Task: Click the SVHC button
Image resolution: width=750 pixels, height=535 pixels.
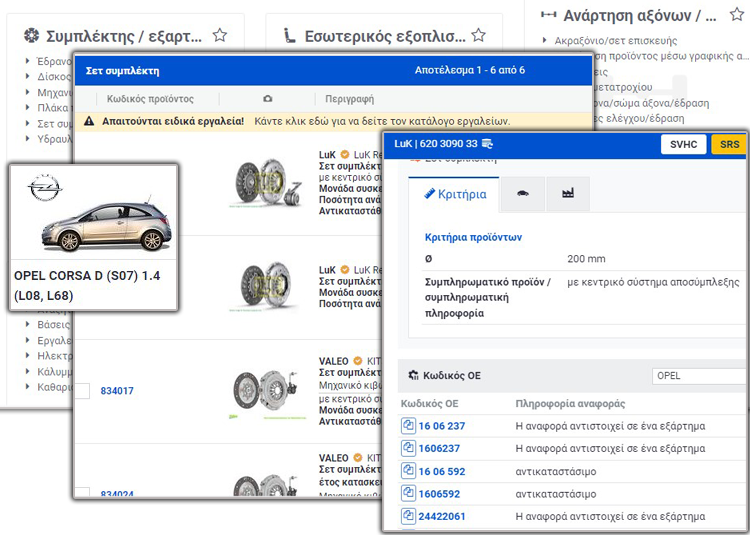Action: pos(684,144)
